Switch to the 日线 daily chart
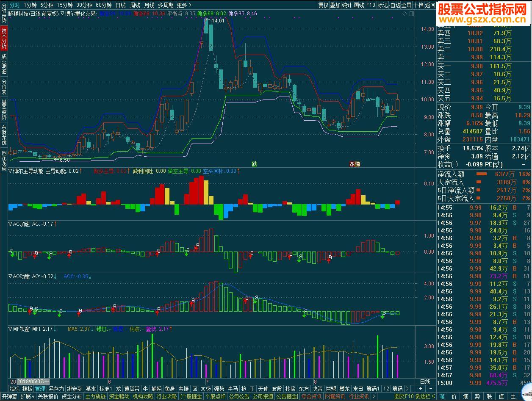The height and width of the screenshot is (401, 532). point(120,5)
